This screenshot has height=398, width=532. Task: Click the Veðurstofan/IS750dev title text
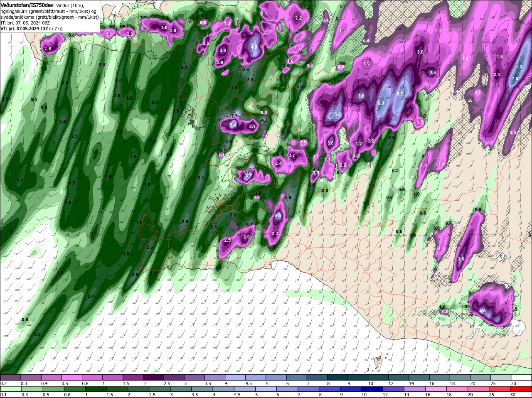(x=27, y=5)
